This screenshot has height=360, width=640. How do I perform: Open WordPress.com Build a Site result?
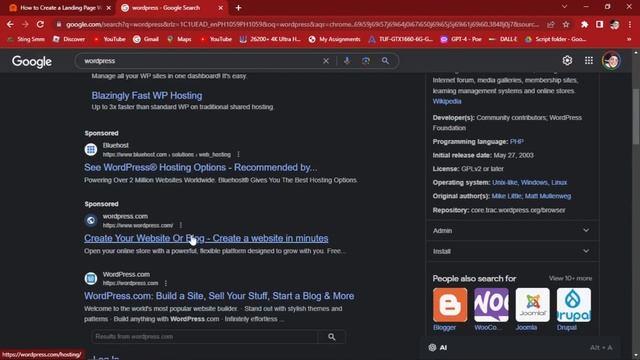(219, 296)
